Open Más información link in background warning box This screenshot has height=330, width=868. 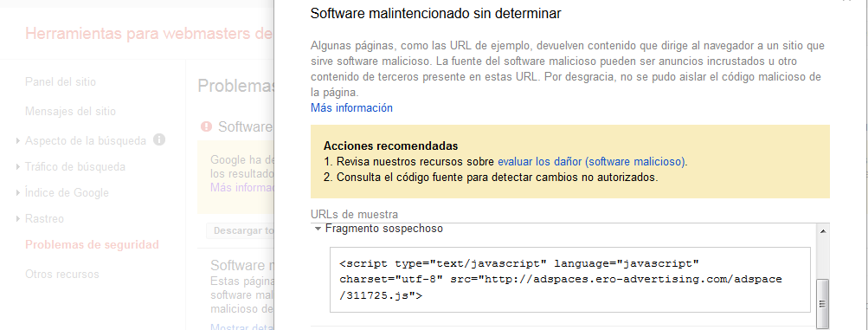click(242, 187)
